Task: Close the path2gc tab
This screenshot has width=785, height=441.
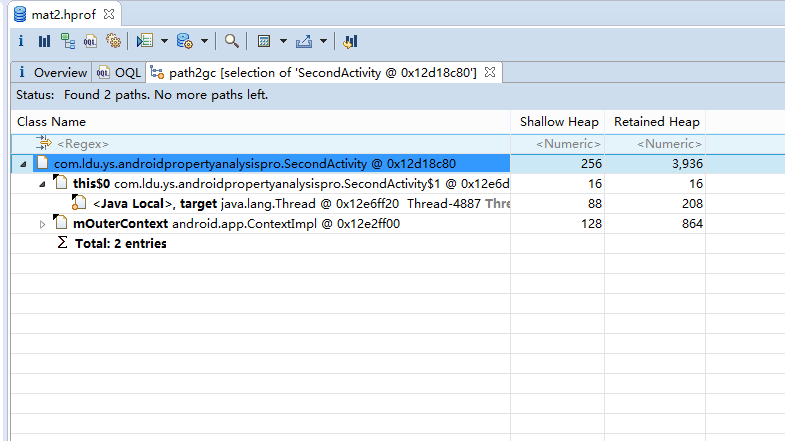Action: tap(492, 72)
